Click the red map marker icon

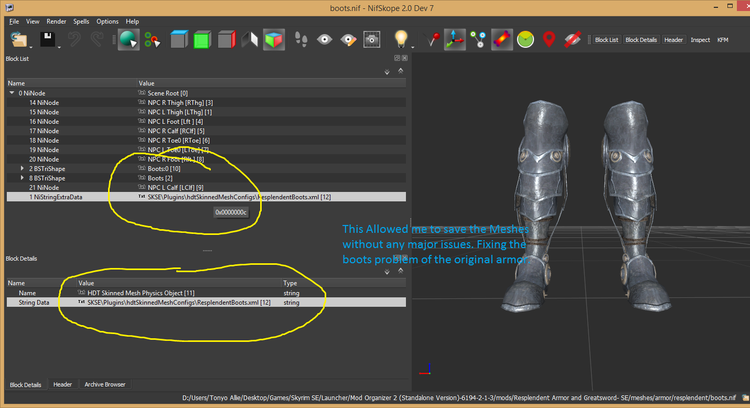[x=549, y=39]
